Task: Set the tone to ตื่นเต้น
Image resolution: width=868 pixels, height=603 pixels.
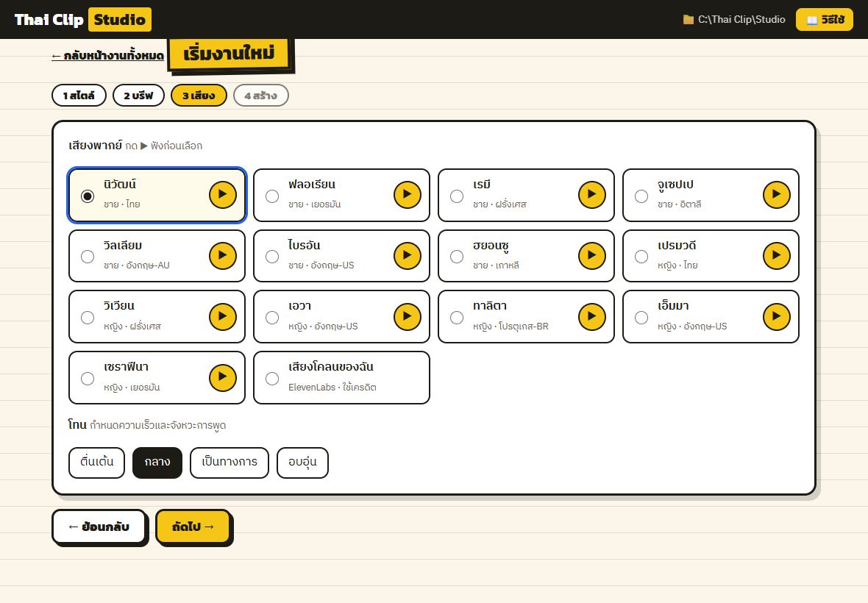Action: (x=97, y=463)
